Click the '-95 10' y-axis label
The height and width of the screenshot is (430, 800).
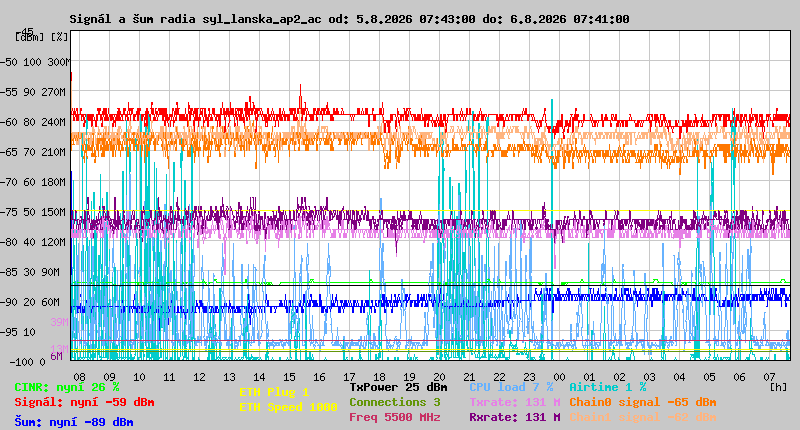pyautogui.click(x=18, y=332)
